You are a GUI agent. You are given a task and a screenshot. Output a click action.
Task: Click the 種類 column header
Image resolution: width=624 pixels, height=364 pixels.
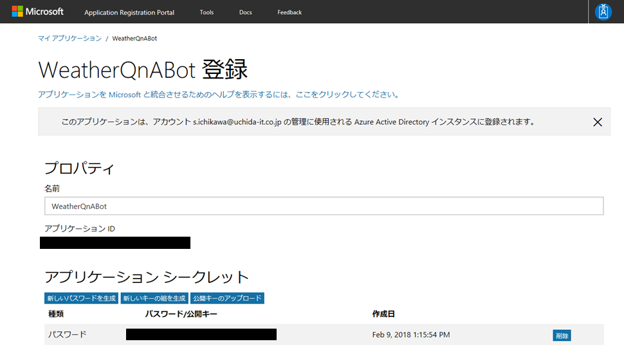[x=56, y=314]
